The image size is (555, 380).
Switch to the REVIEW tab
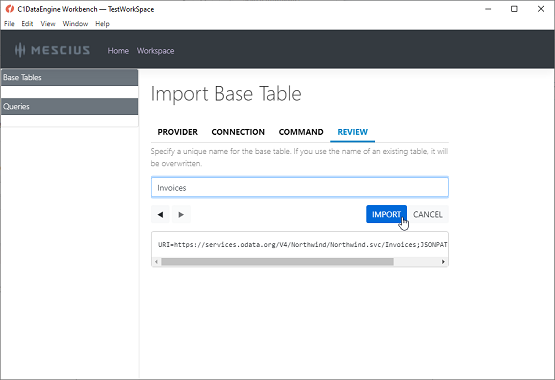(x=353, y=132)
